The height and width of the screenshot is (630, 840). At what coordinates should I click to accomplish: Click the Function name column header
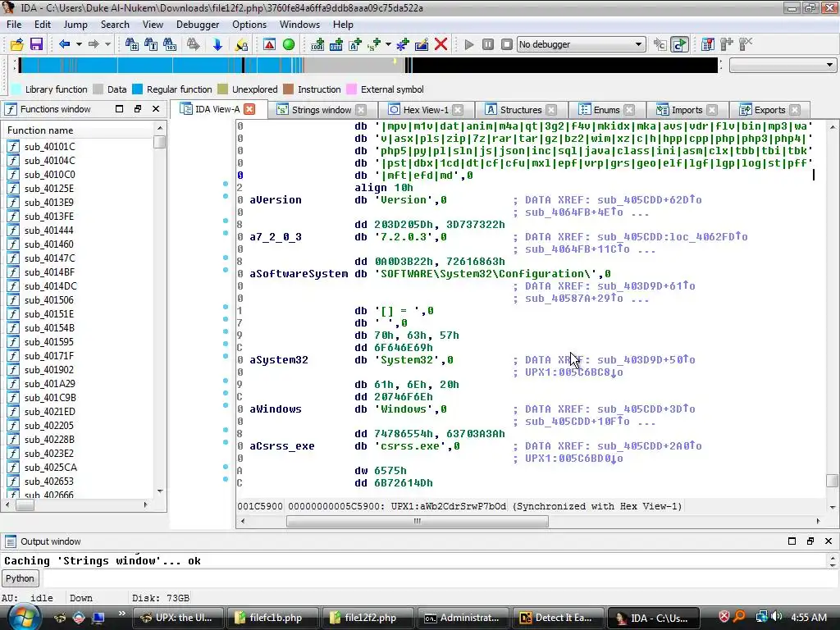[x=79, y=130]
